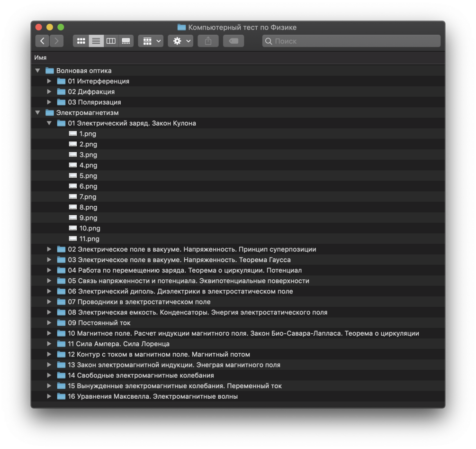The width and height of the screenshot is (476, 449).
Task: Switch to icon grid view
Action: point(81,41)
